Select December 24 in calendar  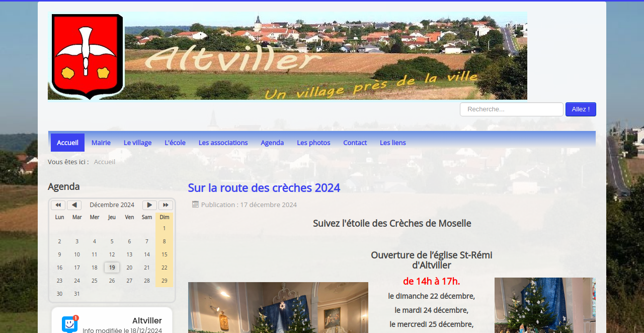coord(77,281)
